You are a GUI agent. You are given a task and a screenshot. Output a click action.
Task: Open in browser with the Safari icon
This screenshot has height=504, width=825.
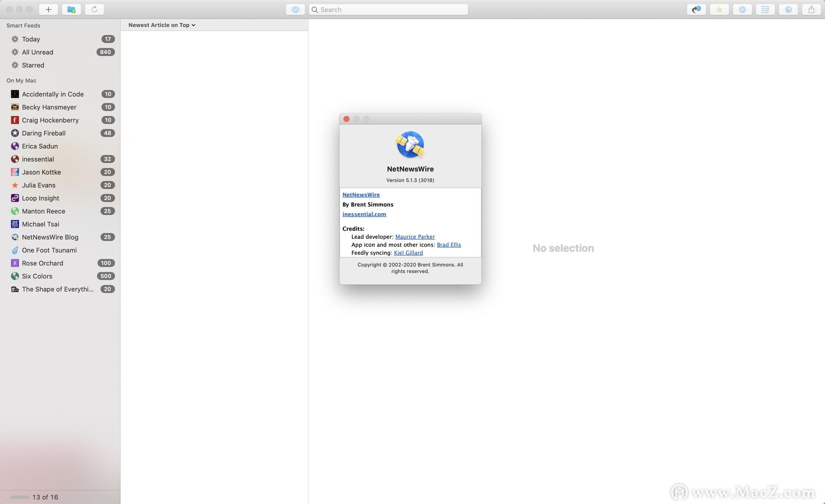point(788,9)
